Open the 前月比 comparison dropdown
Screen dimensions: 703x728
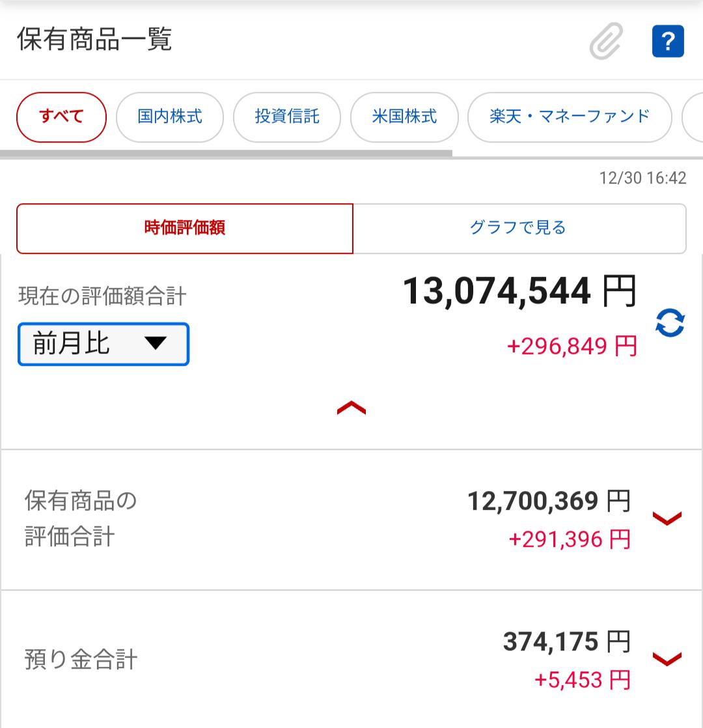point(103,344)
